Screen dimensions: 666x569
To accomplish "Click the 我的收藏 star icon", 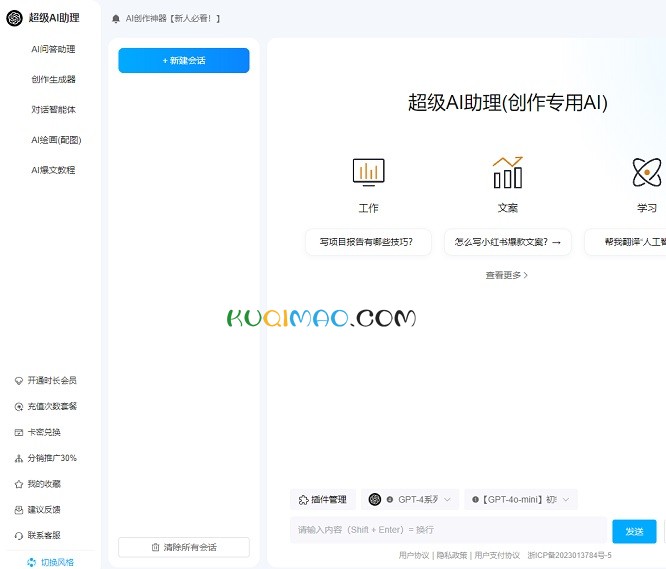I will click(x=19, y=484).
